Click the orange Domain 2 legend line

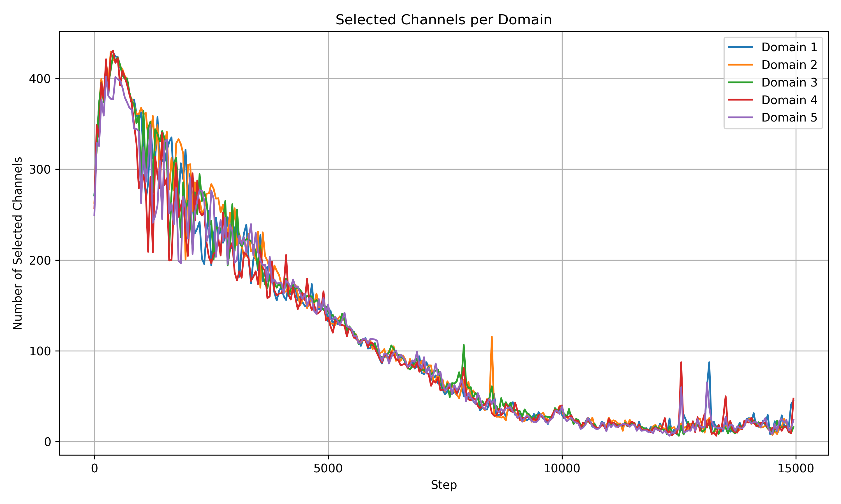click(740, 65)
